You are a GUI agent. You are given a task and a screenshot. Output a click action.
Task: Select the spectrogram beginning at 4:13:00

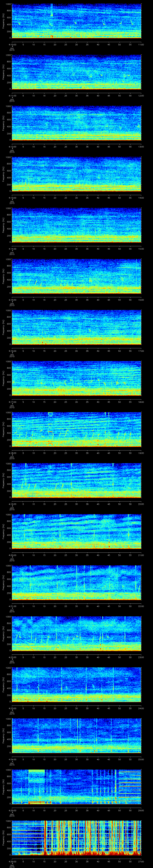(77, 174)
